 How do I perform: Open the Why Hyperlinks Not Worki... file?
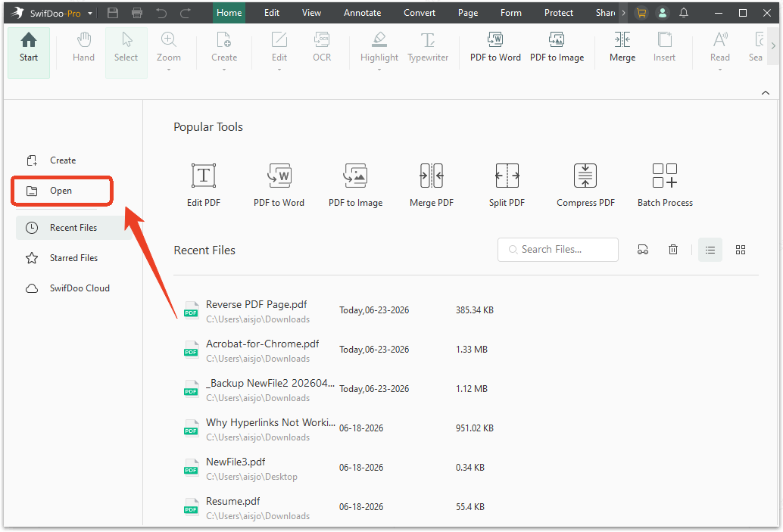(x=270, y=423)
